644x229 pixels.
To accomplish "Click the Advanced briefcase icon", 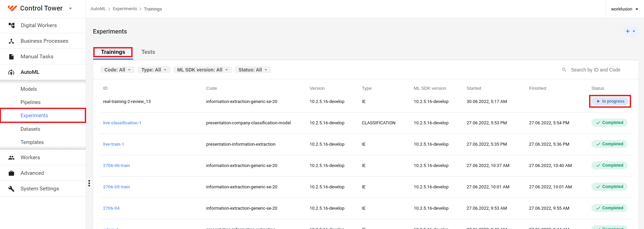I will click(12, 173).
